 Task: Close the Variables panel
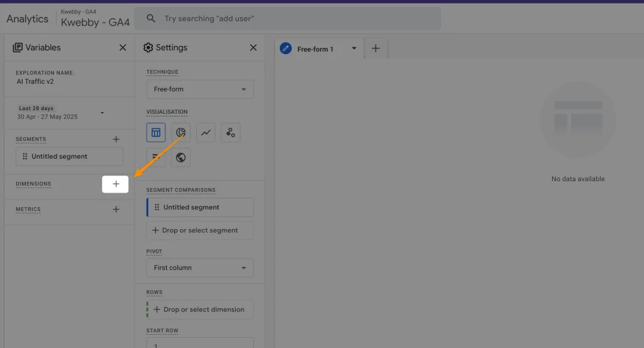(123, 48)
